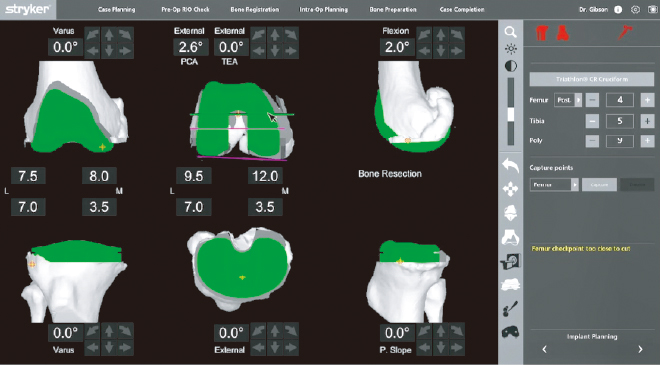This screenshot has width=660, height=365.
Task: Select the red femur bone icon
Action: [563, 33]
